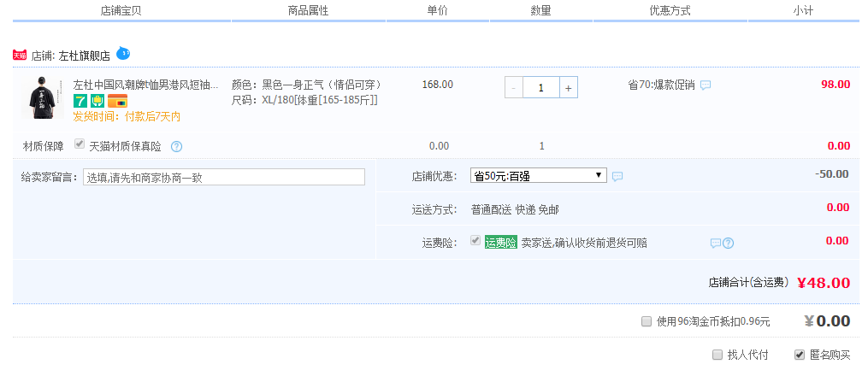Click the 商品属性 column header

(309, 10)
